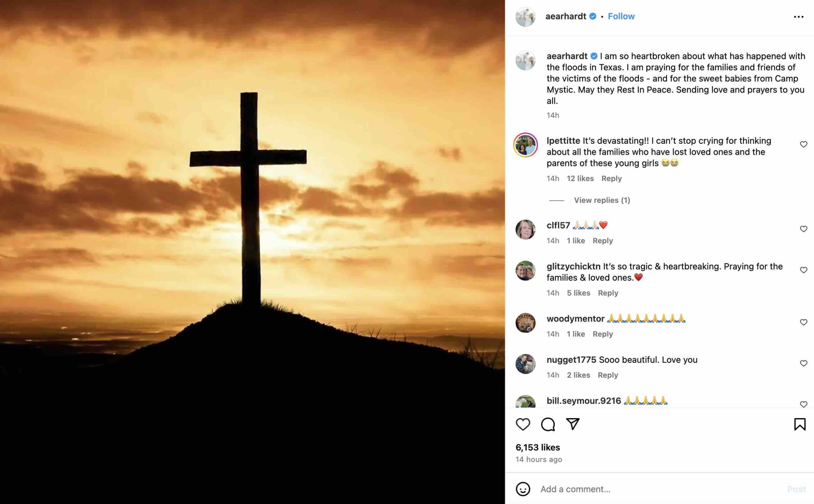Reply to glitzychicktn's comment
This screenshot has height=504, width=814.
608,293
